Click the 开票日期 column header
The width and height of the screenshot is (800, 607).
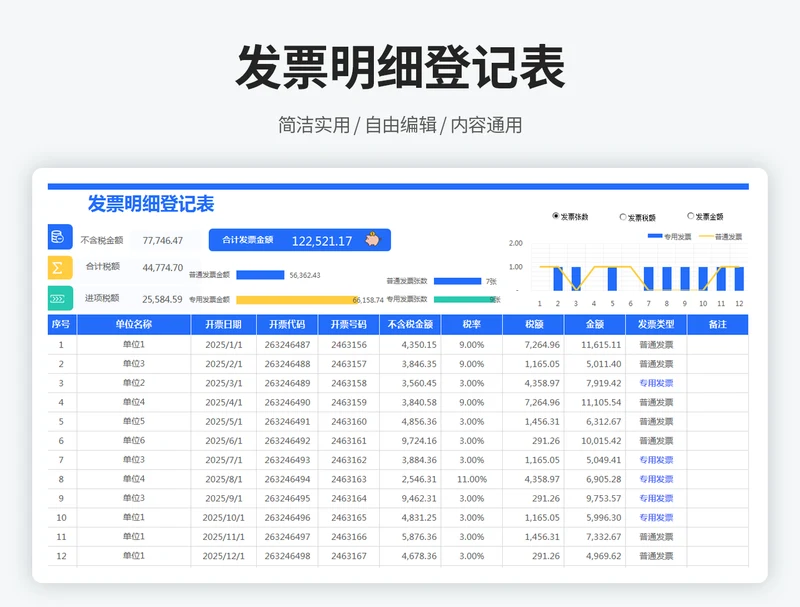223,324
